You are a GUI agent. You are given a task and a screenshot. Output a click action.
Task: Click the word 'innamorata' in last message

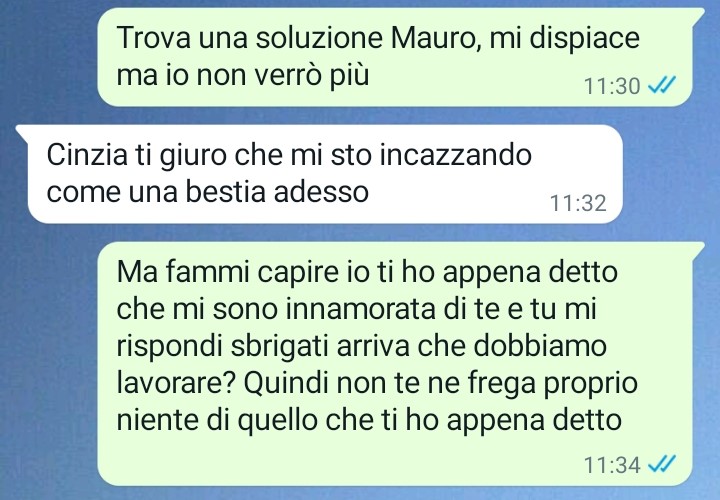(x=360, y=309)
